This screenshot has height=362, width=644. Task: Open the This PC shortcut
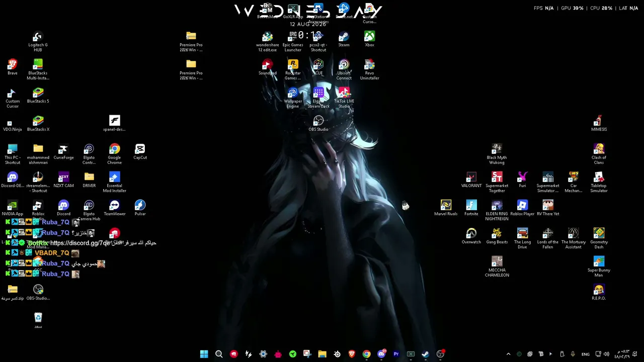click(x=13, y=154)
